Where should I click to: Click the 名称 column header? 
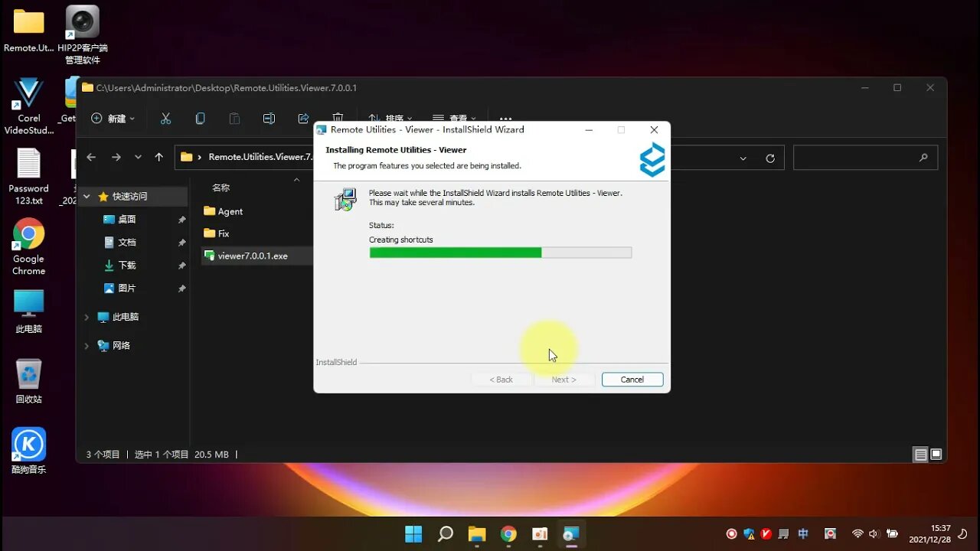221,187
